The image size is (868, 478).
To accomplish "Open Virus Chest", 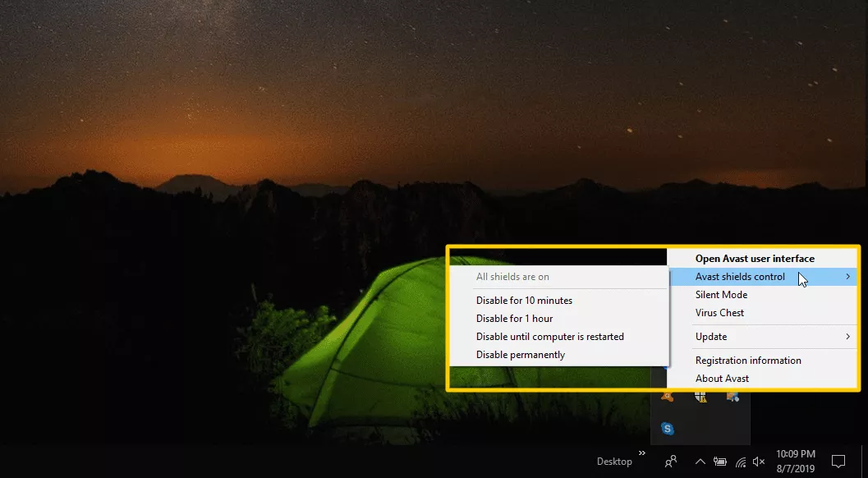I will 719,313.
